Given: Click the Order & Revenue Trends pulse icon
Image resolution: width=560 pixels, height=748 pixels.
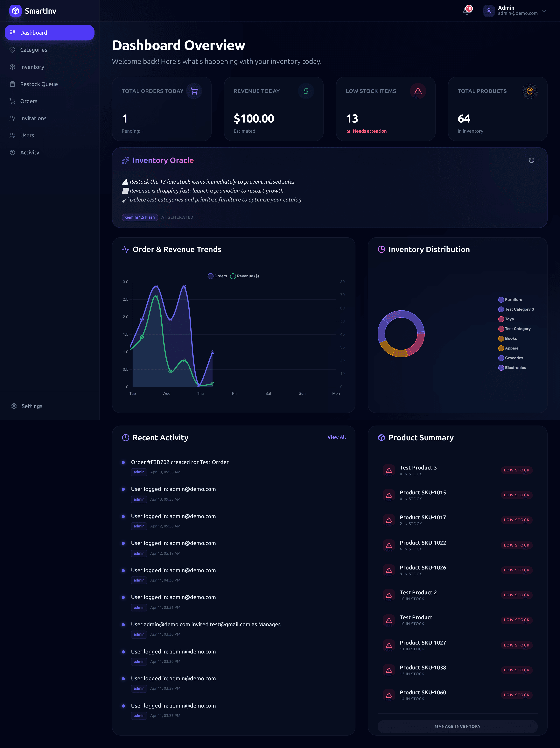Looking at the screenshot, I should pos(125,250).
